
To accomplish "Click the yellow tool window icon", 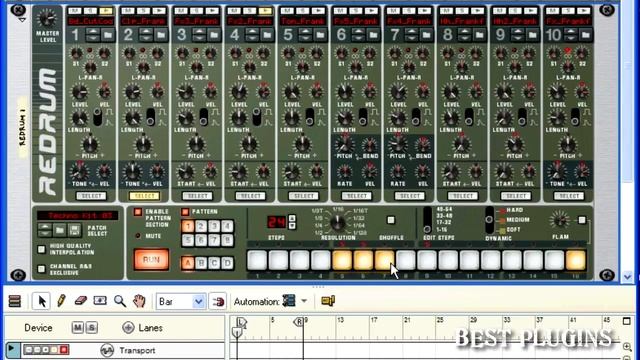I will 328,301.
